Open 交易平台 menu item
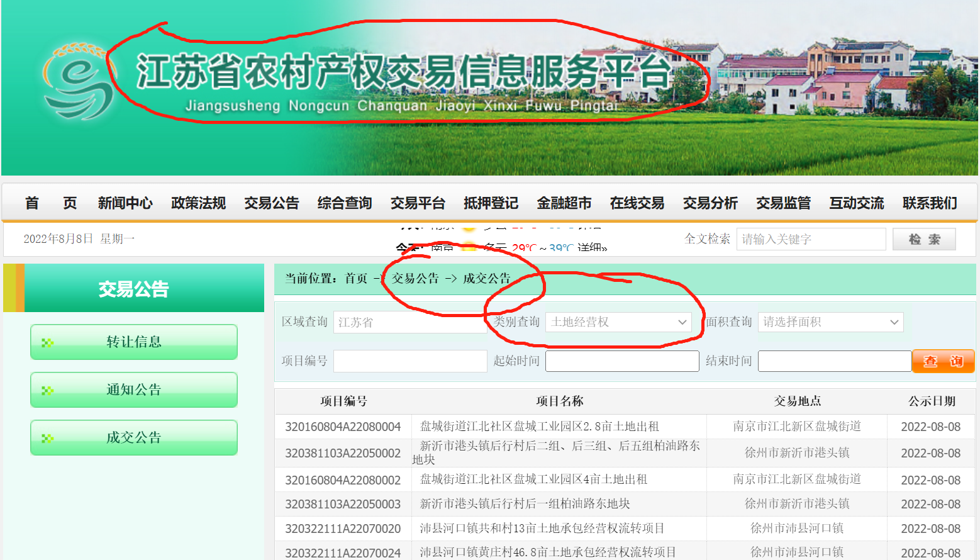This screenshot has height=560, width=980. pos(418,203)
